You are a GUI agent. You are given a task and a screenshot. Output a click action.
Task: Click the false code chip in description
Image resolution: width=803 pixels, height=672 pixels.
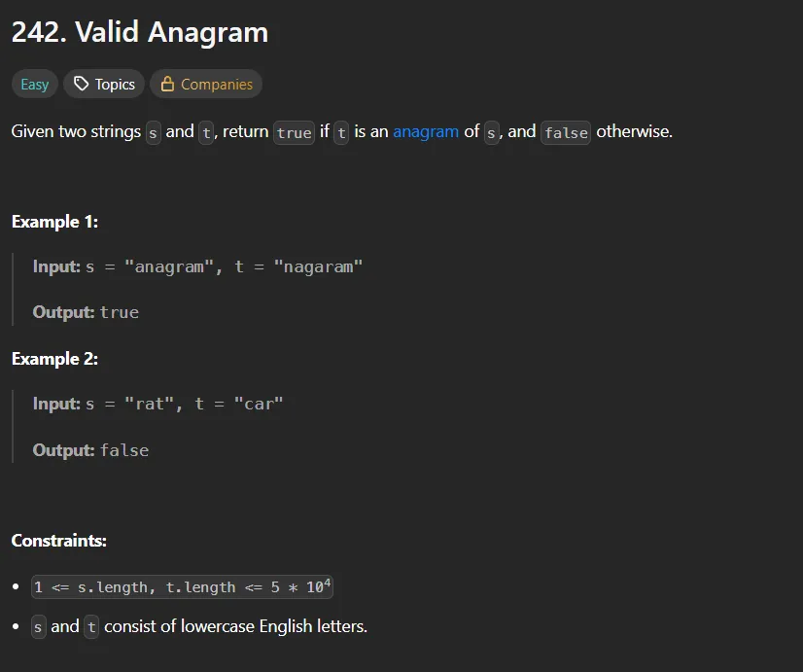[x=566, y=132]
